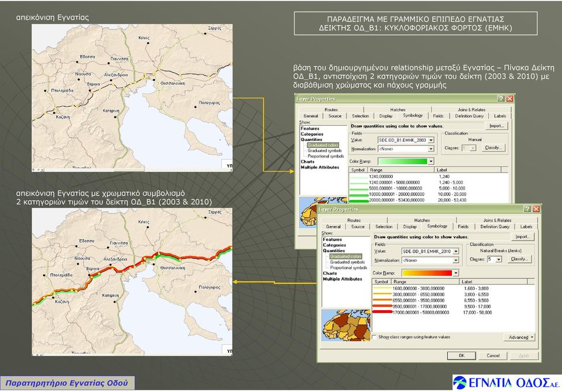Click the green symbol for 10,000 - 20,000
Screen dimensions: 562x392
tap(358, 195)
